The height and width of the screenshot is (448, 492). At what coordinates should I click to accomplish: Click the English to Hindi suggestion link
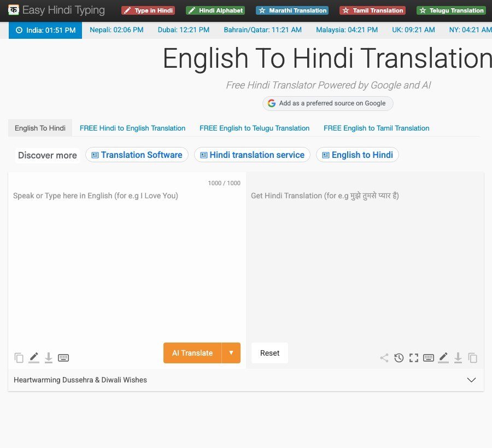(x=358, y=155)
